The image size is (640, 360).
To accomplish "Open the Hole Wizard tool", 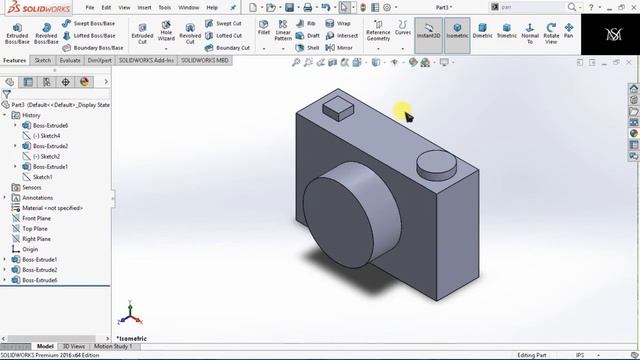I will click(166, 31).
